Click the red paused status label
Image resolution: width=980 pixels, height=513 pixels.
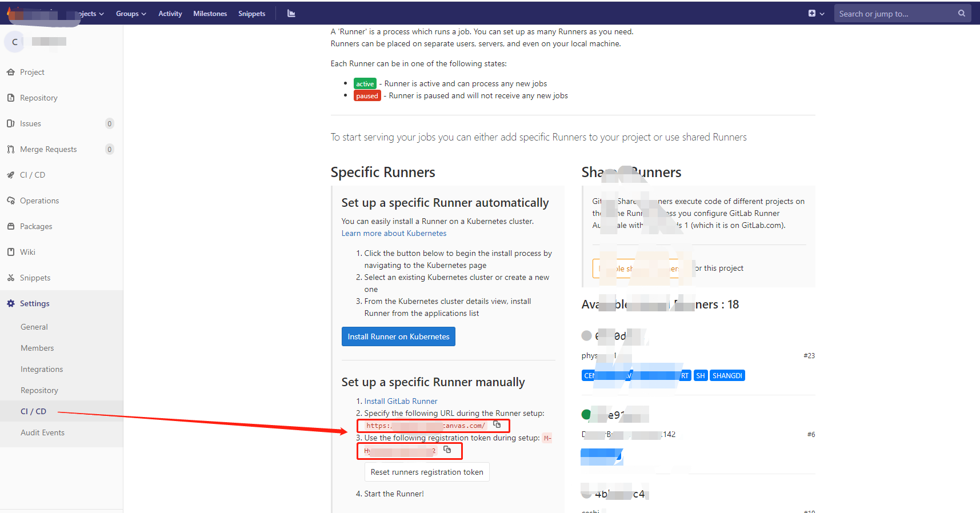[367, 95]
